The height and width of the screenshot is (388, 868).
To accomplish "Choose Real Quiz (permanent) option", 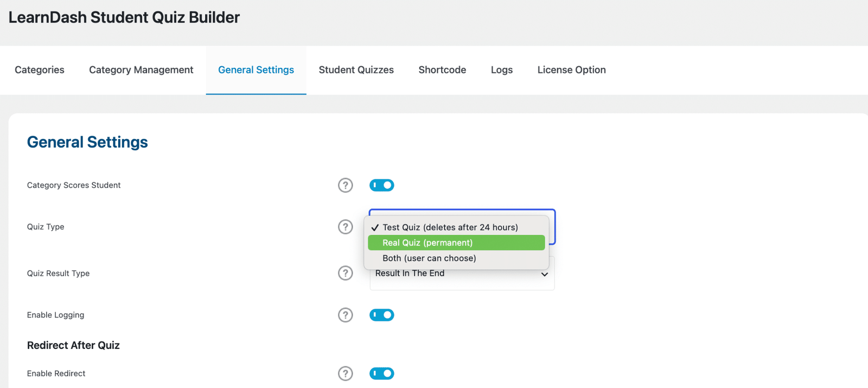I will coord(456,243).
